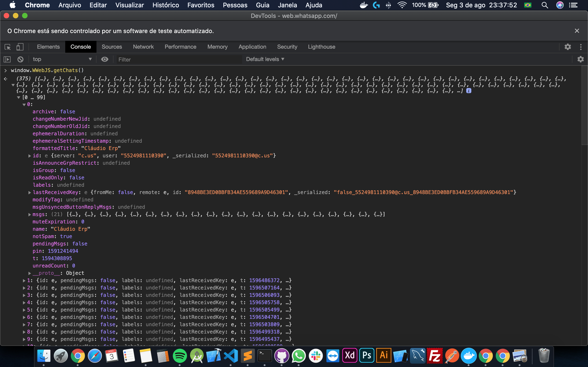The width and height of the screenshot is (588, 367).
Task: Open the Default levels dropdown
Action: point(265,59)
